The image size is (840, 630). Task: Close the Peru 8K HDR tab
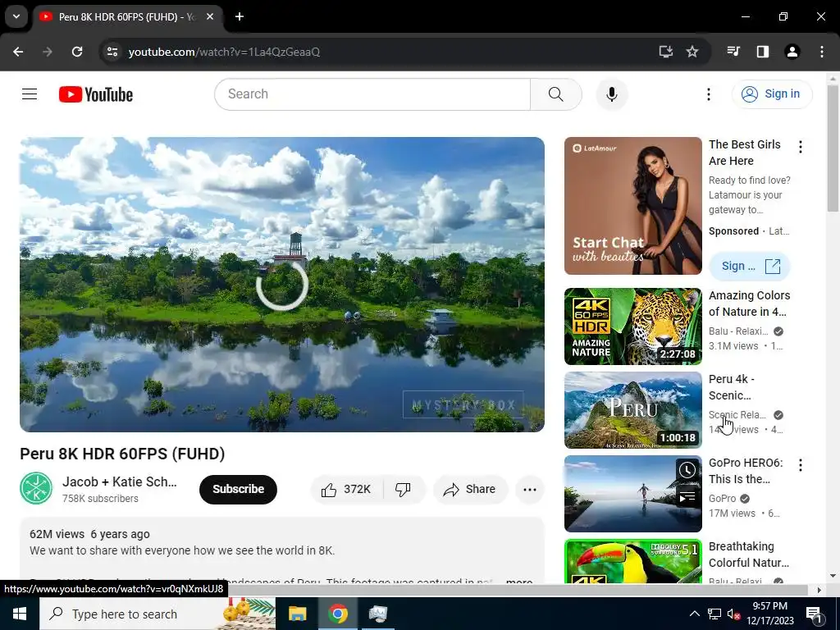point(210,16)
